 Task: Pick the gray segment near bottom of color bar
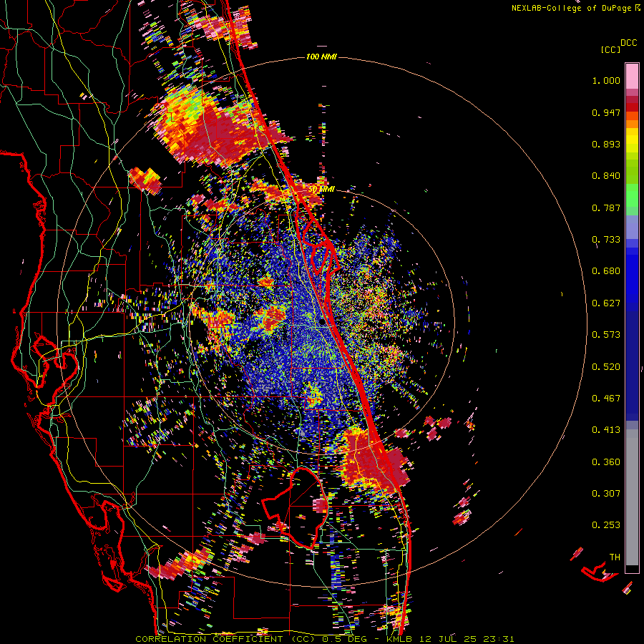pyautogui.click(x=632, y=497)
